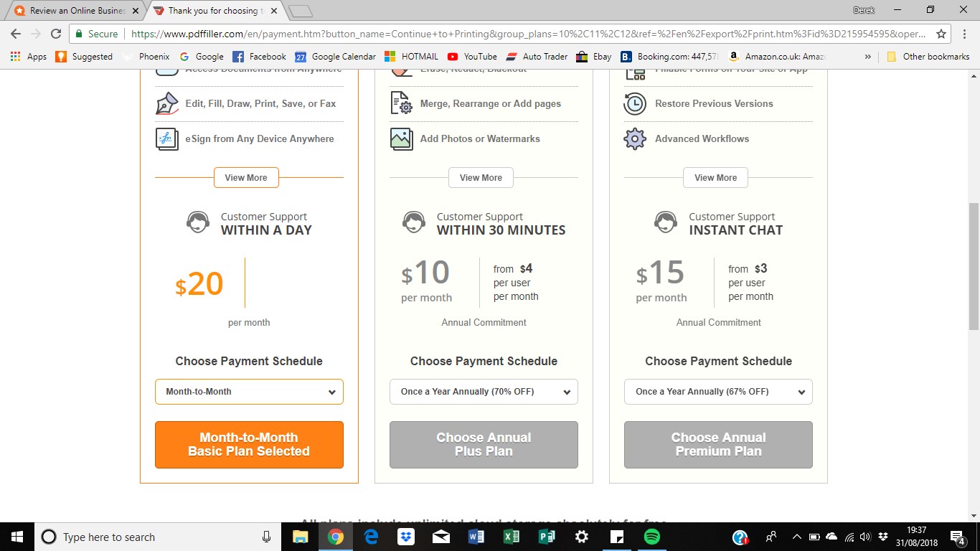Viewport: 980px width, 551px height.
Task: Open the Month-to-Month payment schedule dropdown
Action: coord(249,392)
